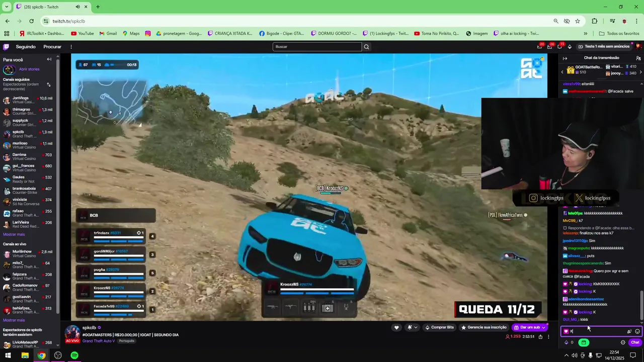Image resolution: width=644 pixels, height=362 pixels.
Task: Open Spotify from the taskbar
Action: click(x=74, y=355)
